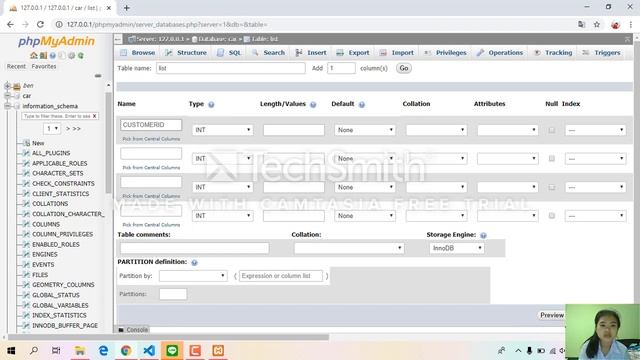Screen dimensions: 640x360
Task: Collapse all navigation tree items icon
Action: pos(98,76)
